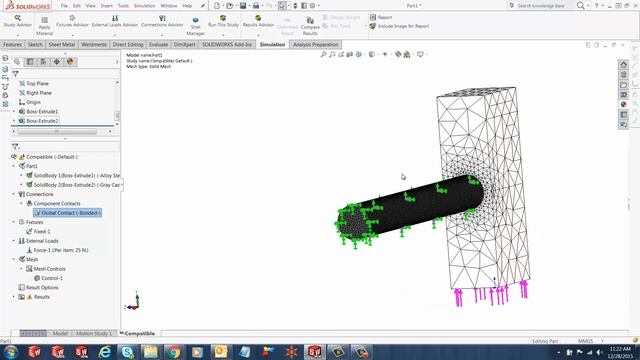Collapse the Mesh Controls node
The height and width of the screenshot is (360, 640).
(x=21, y=269)
